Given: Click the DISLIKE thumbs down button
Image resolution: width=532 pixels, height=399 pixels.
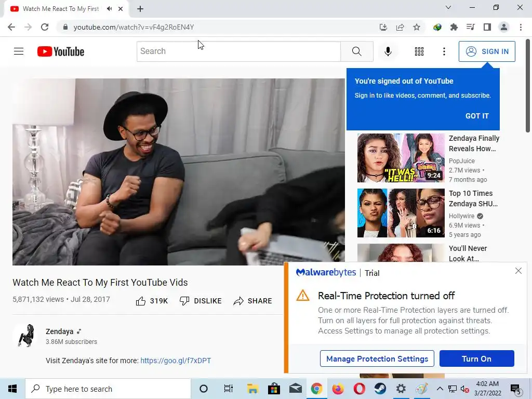Looking at the screenshot, I should [x=201, y=301].
